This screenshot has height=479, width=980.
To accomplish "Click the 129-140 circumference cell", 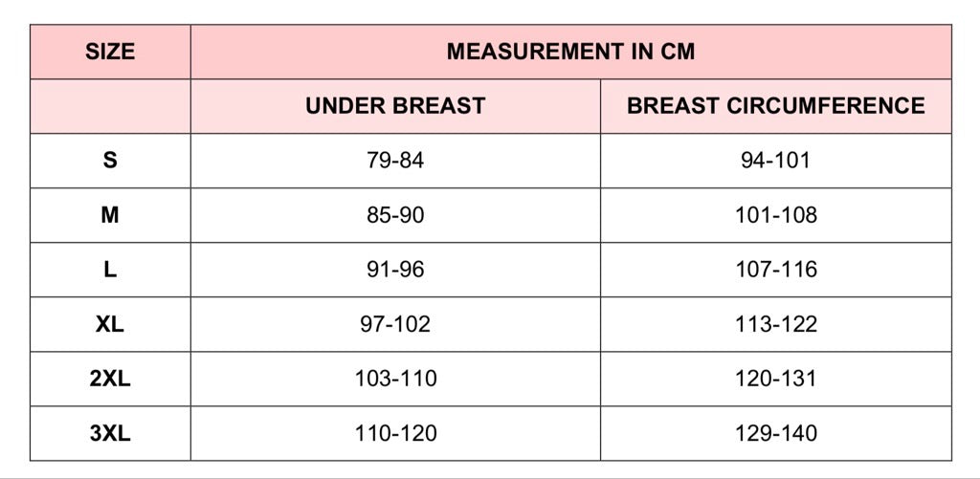I will (775, 434).
